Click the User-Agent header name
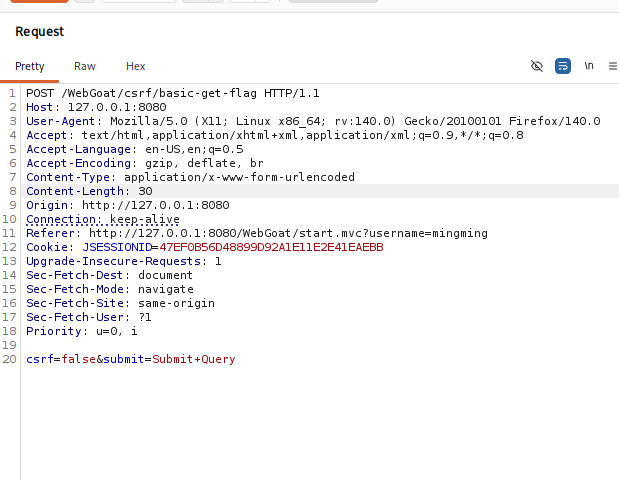Viewport: 619px width, 480px height. click(x=60, y=121)
